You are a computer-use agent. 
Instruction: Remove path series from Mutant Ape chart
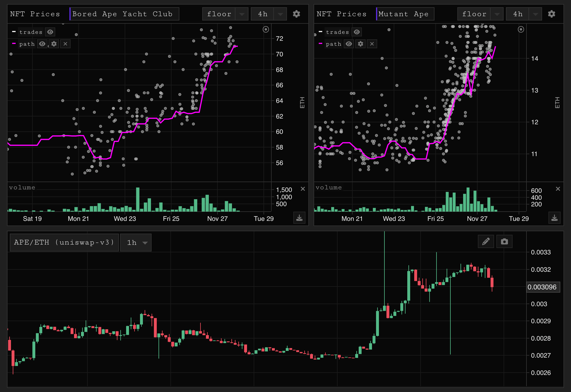coord(372,44)
